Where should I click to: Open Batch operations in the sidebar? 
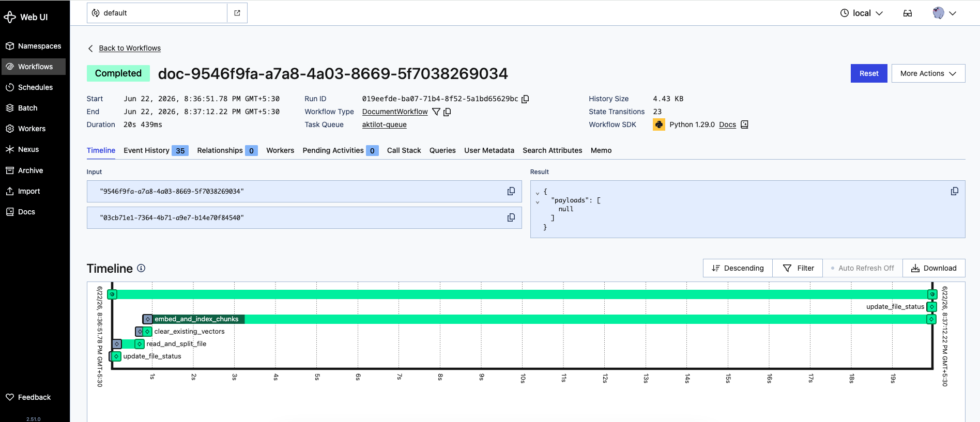pyautogui.click(x=34, y=108)
